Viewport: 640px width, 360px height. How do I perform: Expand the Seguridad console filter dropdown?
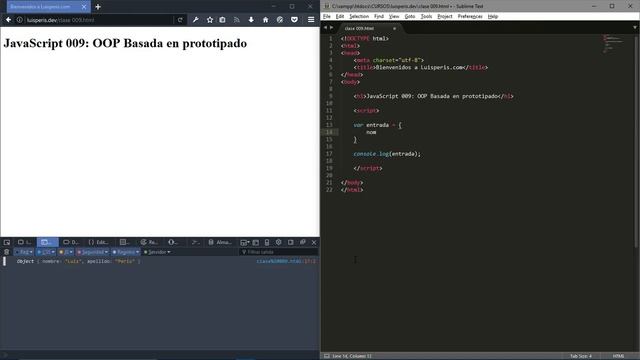click(x=92, y=252)
